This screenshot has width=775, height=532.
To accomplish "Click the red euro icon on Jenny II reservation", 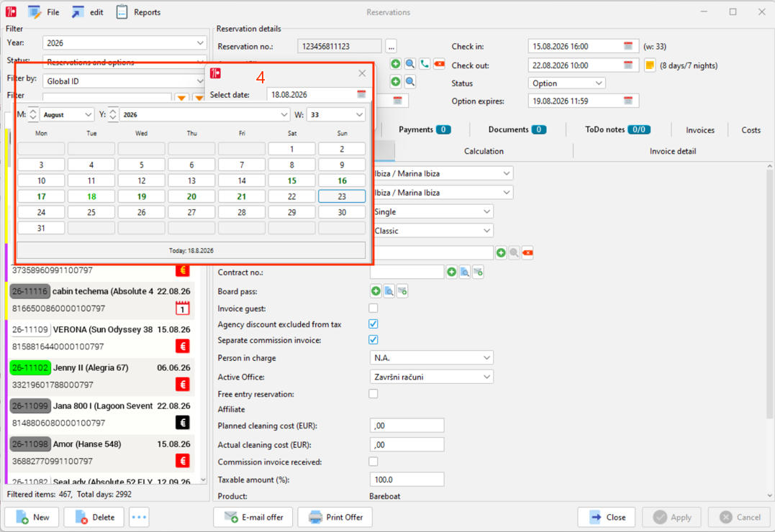I will click(x=182, y=385).
